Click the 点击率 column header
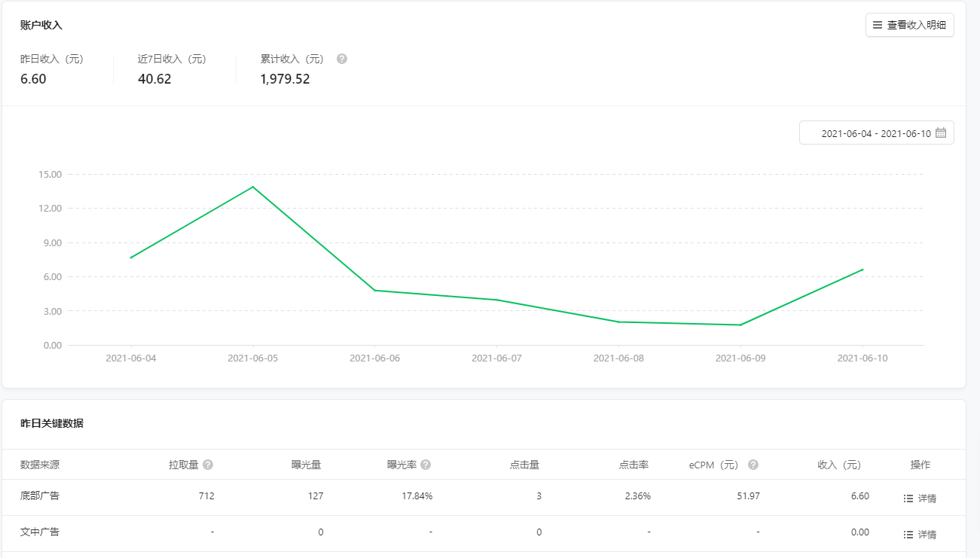This screenshot has width=980, height=558. click(x=633, y=465)
